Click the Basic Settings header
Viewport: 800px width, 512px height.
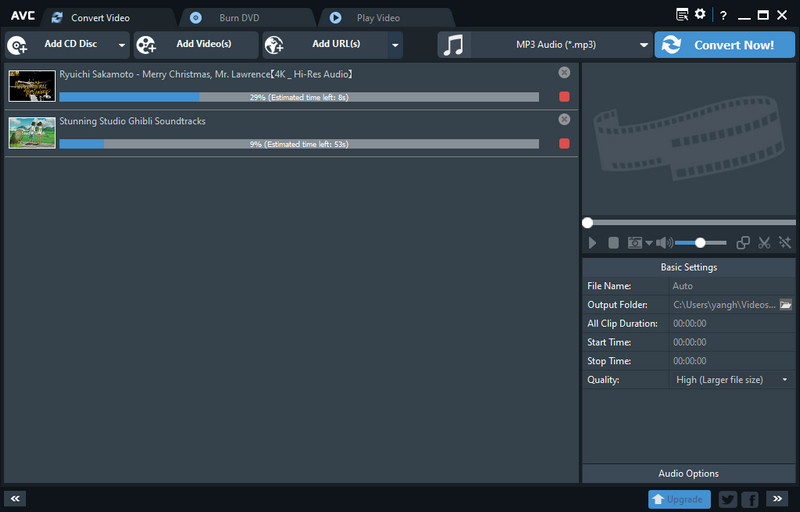tap(689, 267)
